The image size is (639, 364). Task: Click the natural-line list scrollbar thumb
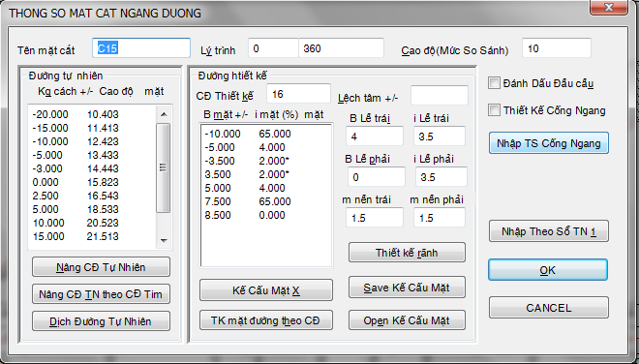tap(164, 167)
